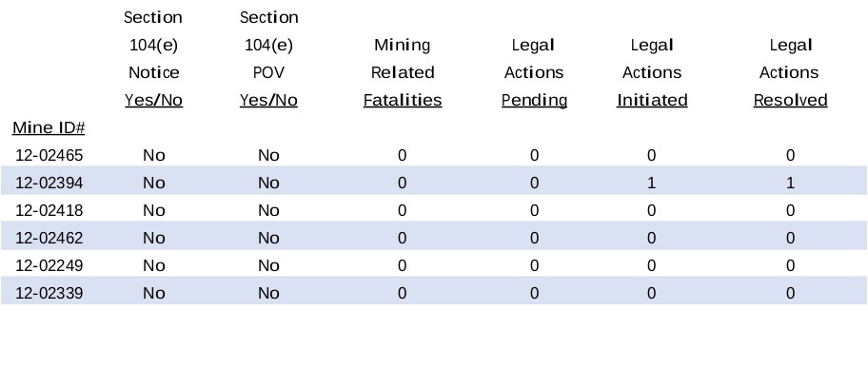868x388 pixels.
Task: Click the Legal Actions Resolved header
Action: coord(790,72)
